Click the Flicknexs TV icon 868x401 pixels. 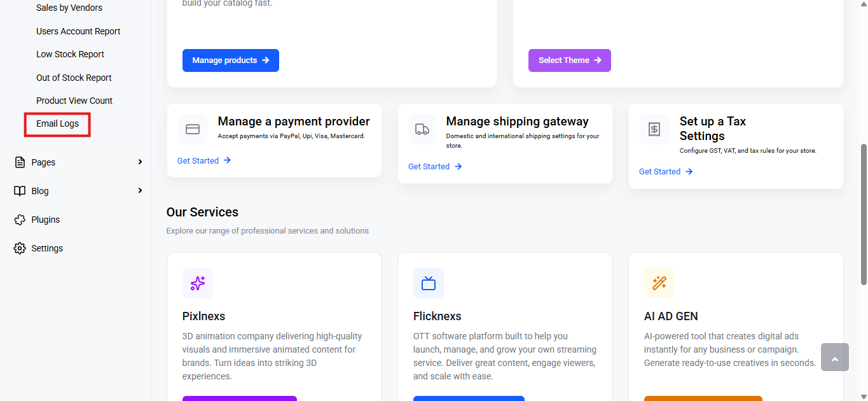click(429, 283)
